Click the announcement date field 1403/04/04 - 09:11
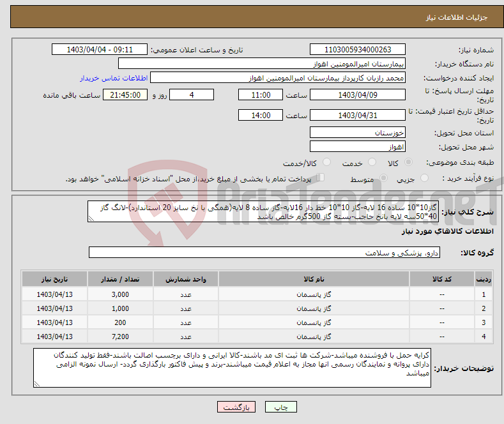 click(99, 49)
